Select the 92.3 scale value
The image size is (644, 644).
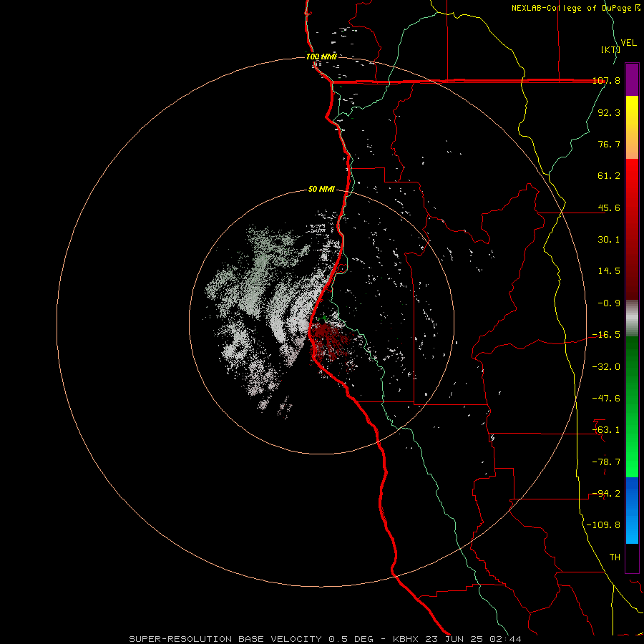click(x=609, y=112)
